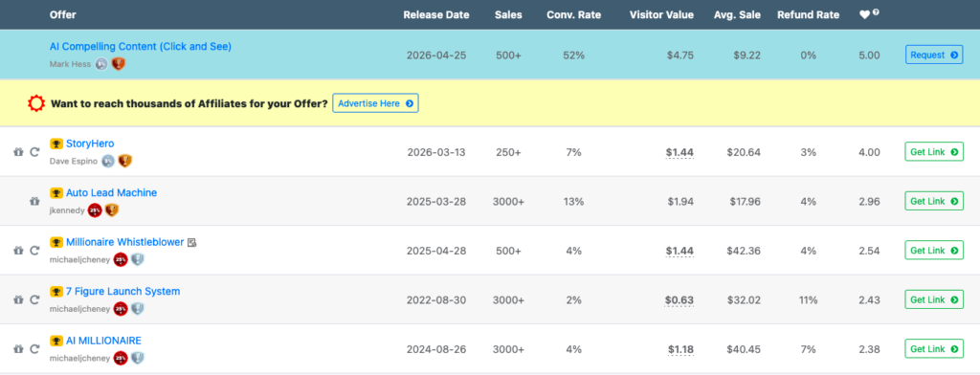Screen dimensions: 980x375
Task: Click the trophy badge before AI MILLIONAIRE
Action: [x=56, y=341]
